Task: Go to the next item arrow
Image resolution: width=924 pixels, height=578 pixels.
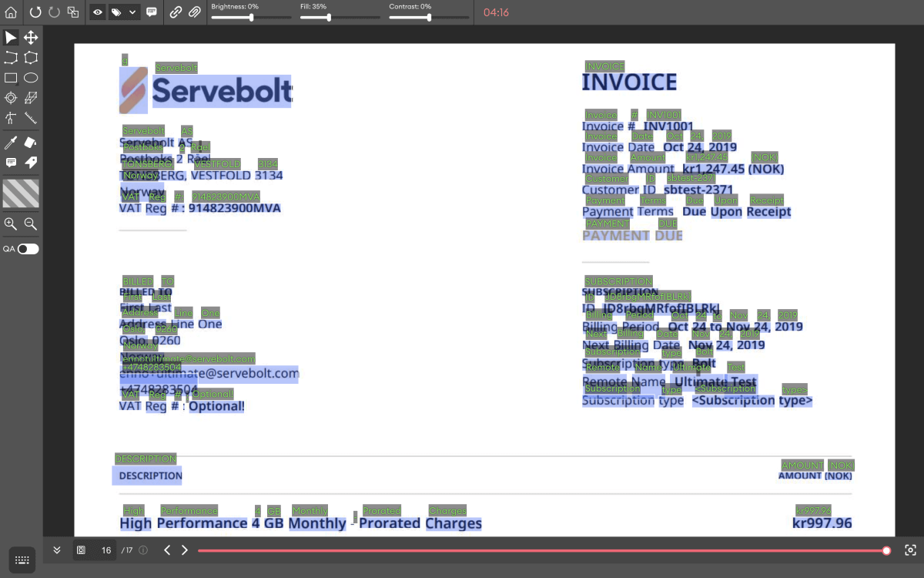Action: [184, 550]
